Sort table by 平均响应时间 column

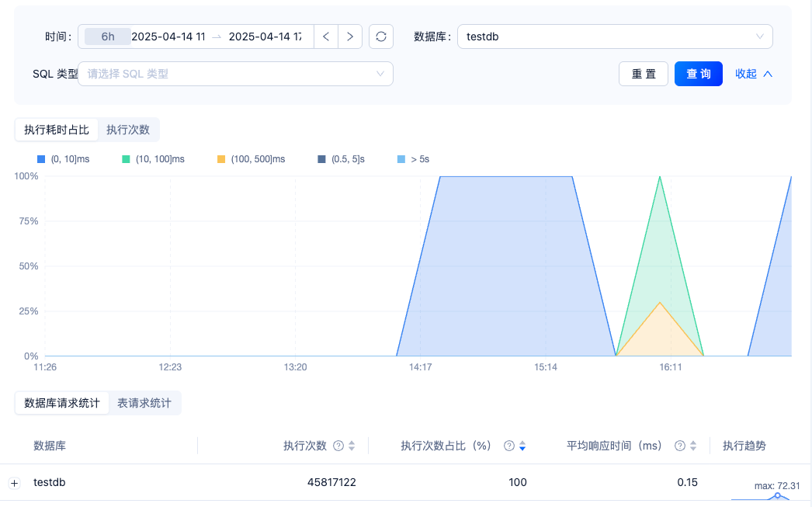[x=693, y=446]
